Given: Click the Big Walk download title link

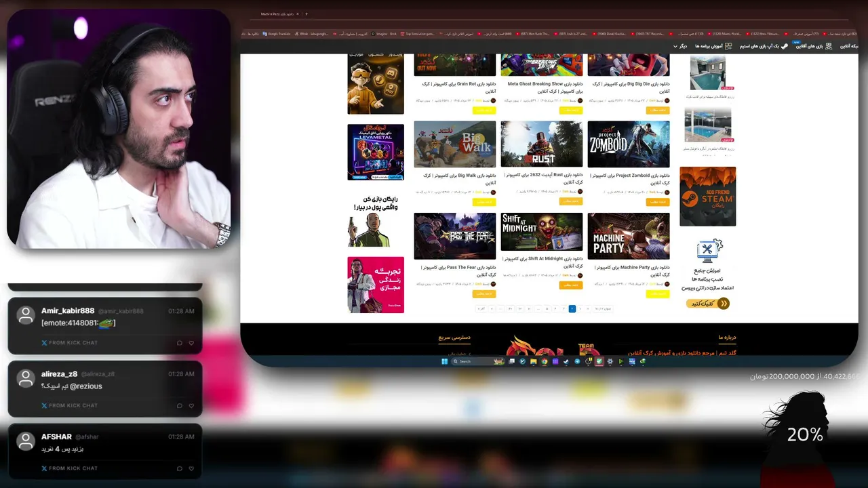Looking at the screenshot, I should tap(459, 179).
